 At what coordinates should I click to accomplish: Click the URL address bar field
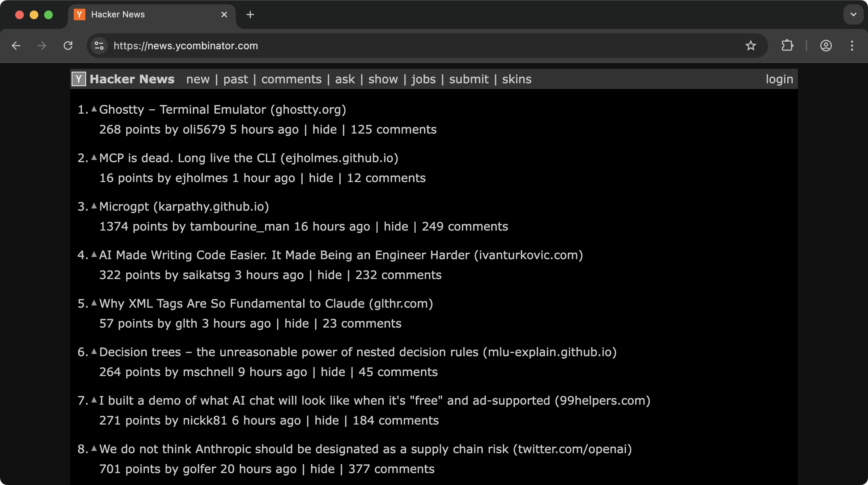(398, 46)
